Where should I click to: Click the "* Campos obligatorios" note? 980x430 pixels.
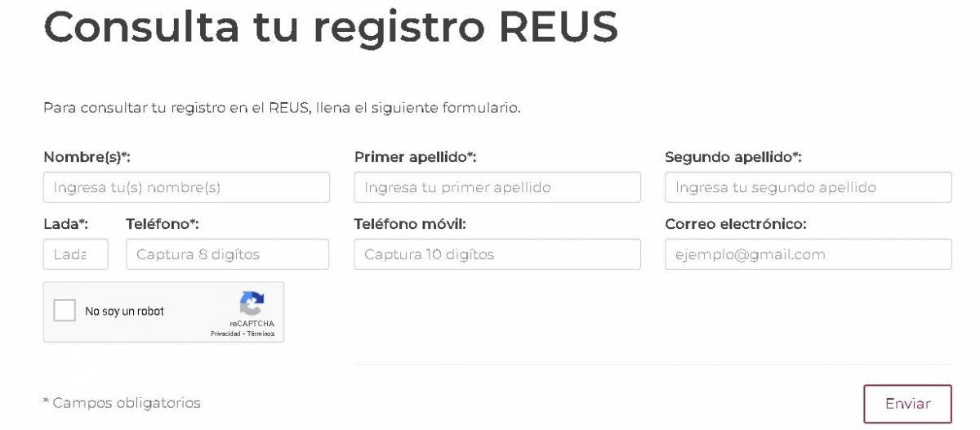coord(122,403)
